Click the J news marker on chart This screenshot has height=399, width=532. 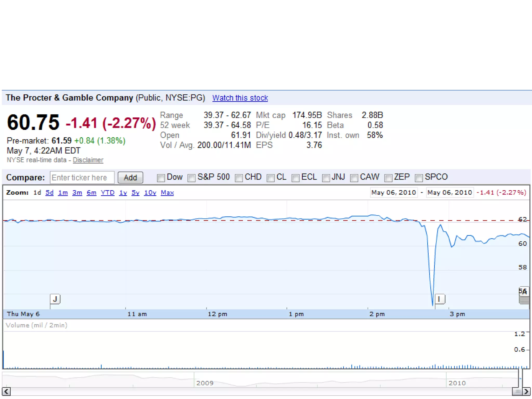pyautogui.click(x=55, y=299)
